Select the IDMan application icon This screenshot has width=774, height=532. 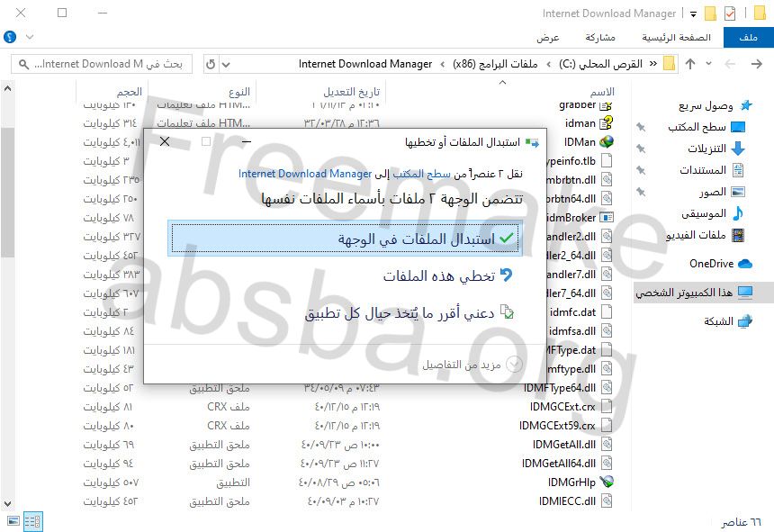click(x=607, y=142)
